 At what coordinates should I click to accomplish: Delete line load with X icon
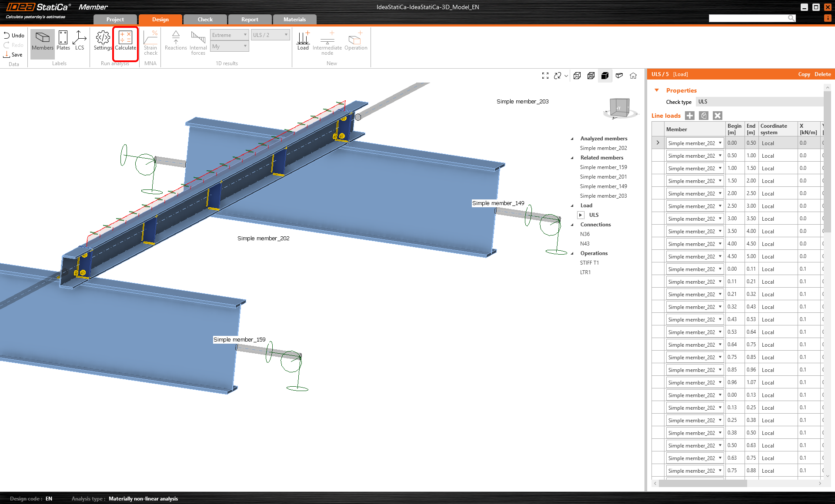coord(718,116)
